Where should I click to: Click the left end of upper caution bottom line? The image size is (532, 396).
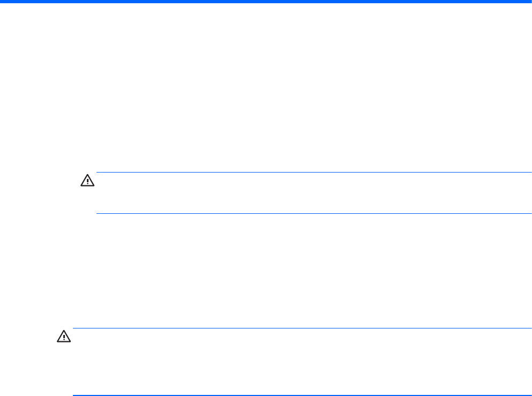coord(98,213)
